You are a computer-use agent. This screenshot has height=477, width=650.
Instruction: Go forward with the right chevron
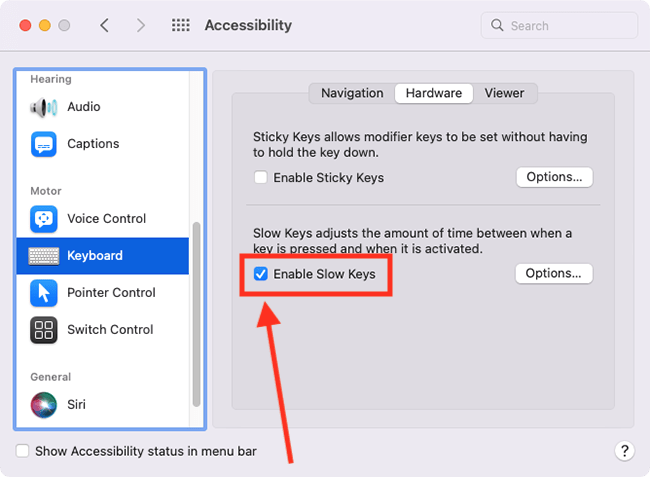(141, 25)
